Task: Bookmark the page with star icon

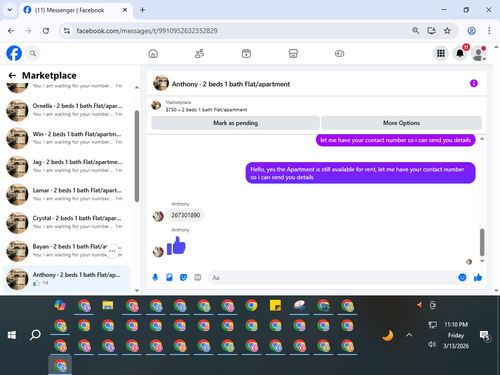Action: (x=447, y=31)
